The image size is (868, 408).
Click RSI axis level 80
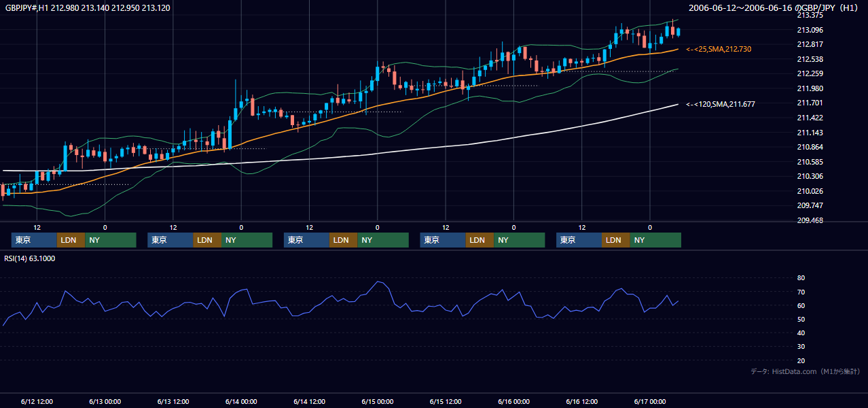click(801, 278)
